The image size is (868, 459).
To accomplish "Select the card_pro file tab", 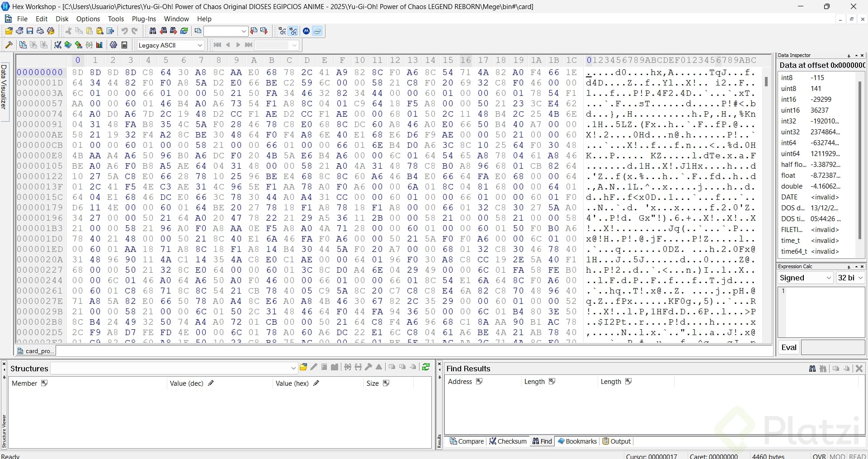I will click(36, 351).
